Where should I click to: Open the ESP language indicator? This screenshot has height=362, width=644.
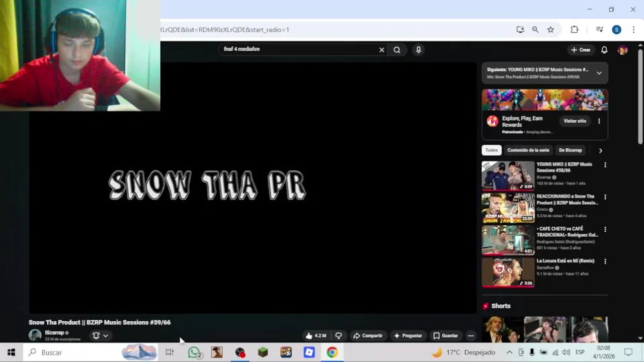point(580,352)
